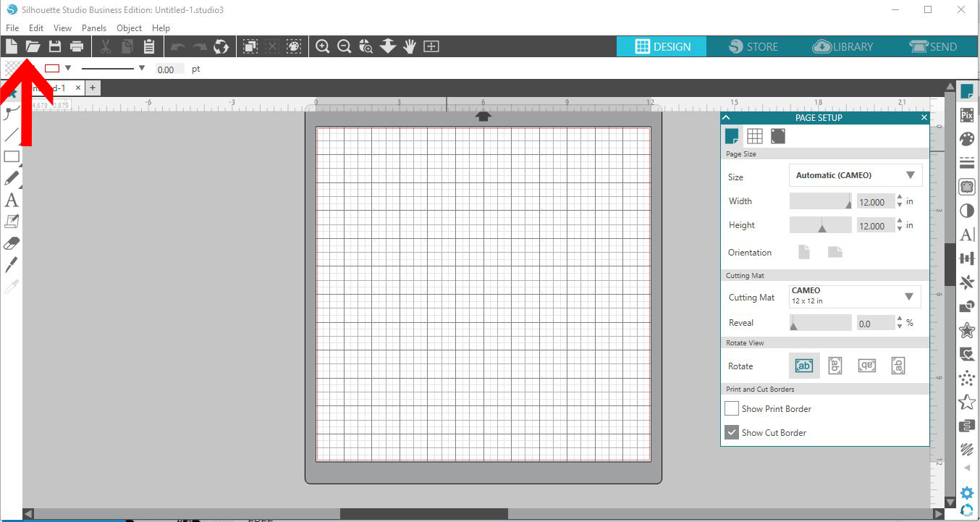Open the Text Style panel icon
The height and width of the screenshot is (522, 980).
(966, 235)
